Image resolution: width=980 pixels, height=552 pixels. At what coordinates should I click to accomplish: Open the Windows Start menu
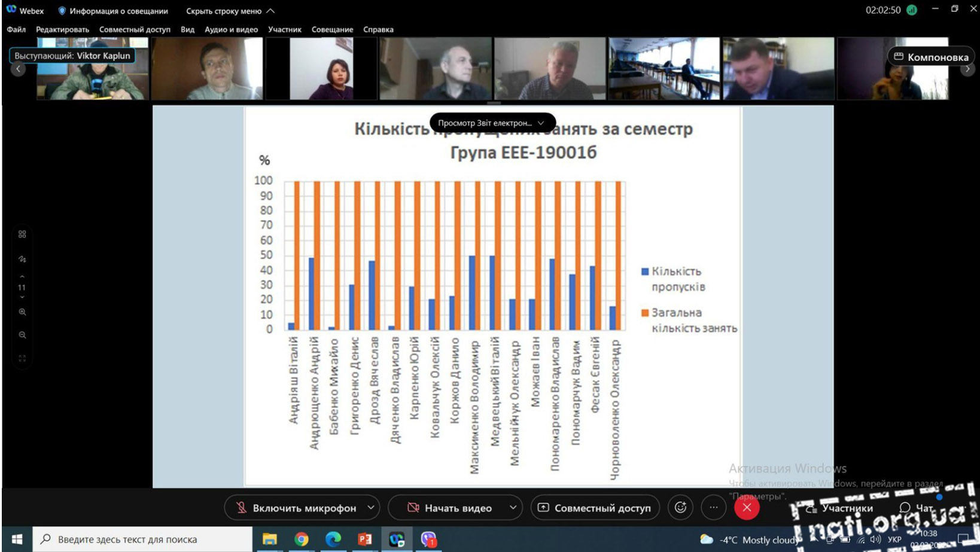point(17,539)
